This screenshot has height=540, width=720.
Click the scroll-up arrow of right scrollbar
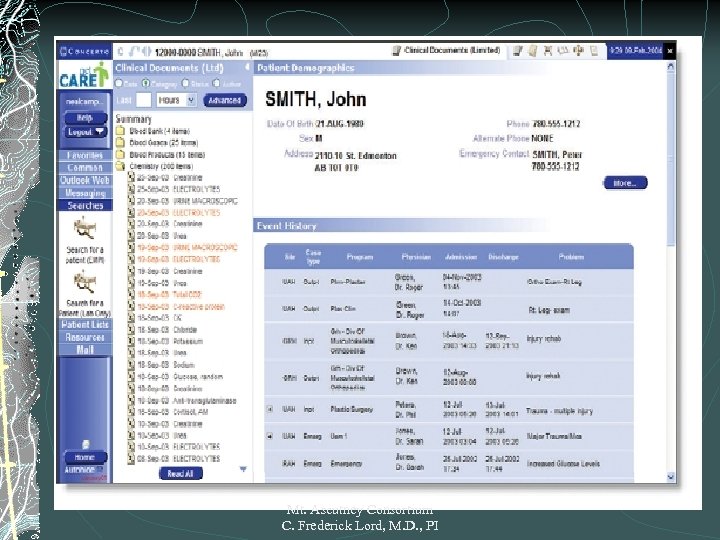click(x=671, y=67)
